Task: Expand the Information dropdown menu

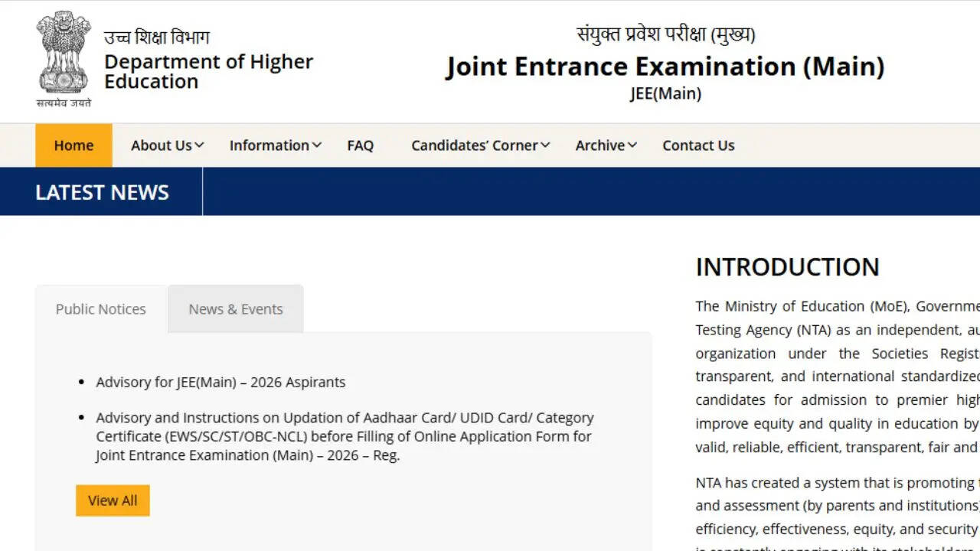Action: pos(275,145)
